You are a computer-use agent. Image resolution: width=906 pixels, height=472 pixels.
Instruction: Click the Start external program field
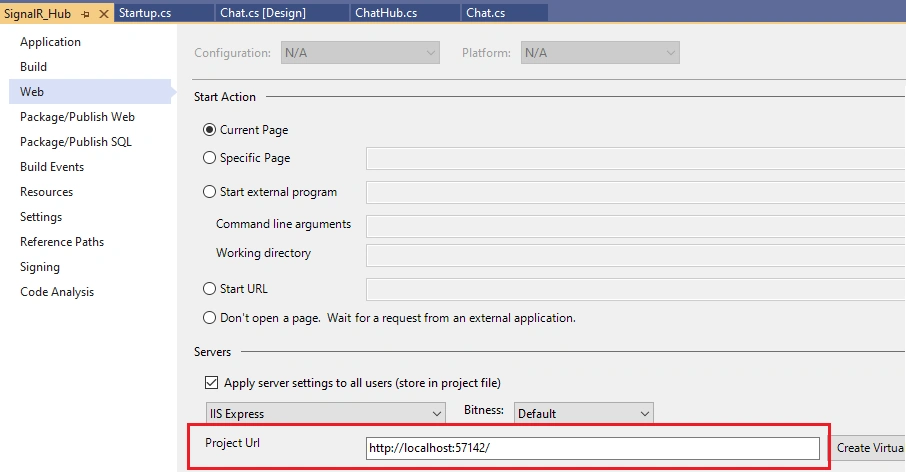coord(636,192)
